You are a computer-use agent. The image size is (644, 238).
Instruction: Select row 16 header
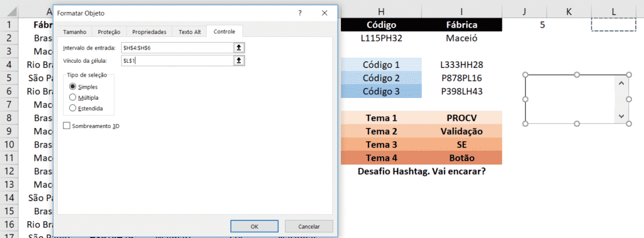(9, 224)
